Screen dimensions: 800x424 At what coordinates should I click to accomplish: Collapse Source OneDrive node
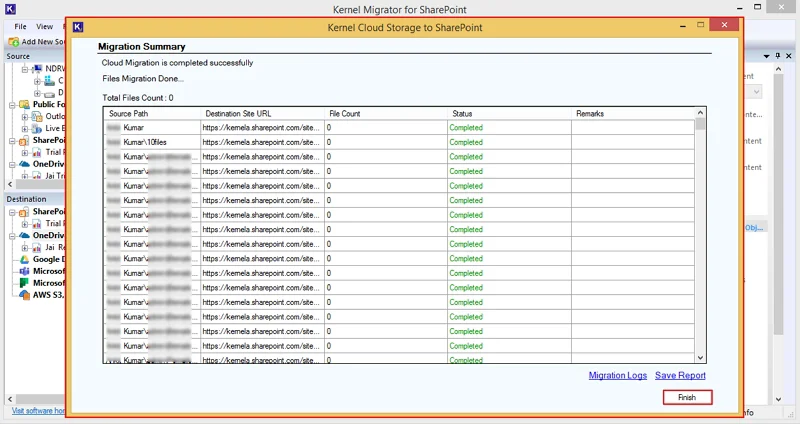[12, 165]
